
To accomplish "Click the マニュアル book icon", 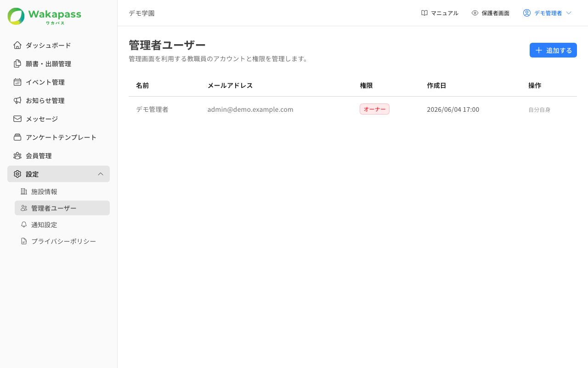I will tap(424, 13).
